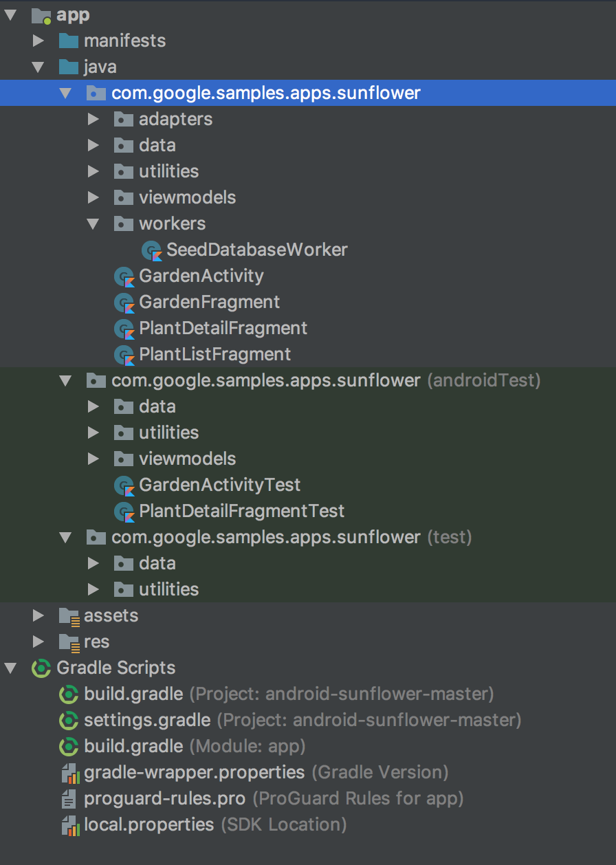Click the androidTest package folder icon
Image resolution: width=616 pixels, height=865 pixels.
pos(96,380)
